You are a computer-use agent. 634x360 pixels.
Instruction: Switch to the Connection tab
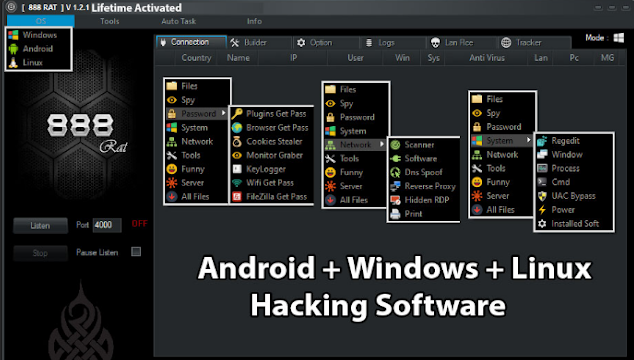click(191, 42)
